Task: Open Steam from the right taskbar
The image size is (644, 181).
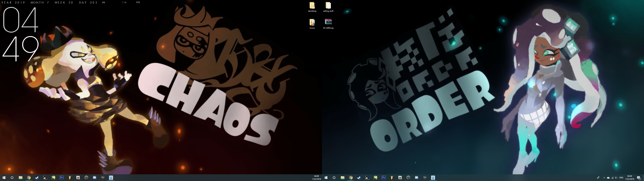Action: [x=359, y=178]
